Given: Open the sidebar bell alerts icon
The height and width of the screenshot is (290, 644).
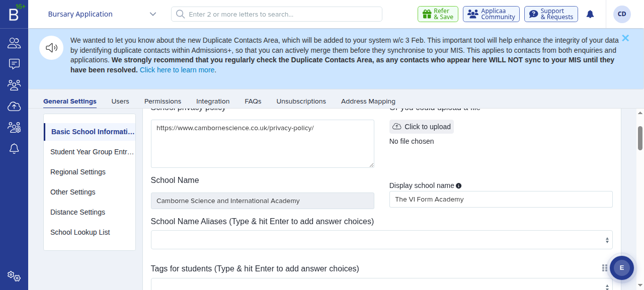Looking at the screenshot, I should pos(14,148).
